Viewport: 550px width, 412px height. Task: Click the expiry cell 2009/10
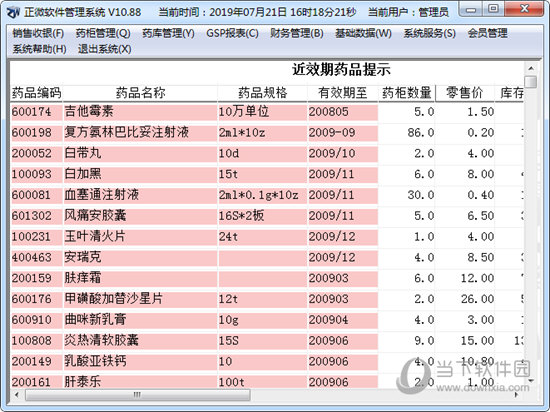(x=343, y=154)
